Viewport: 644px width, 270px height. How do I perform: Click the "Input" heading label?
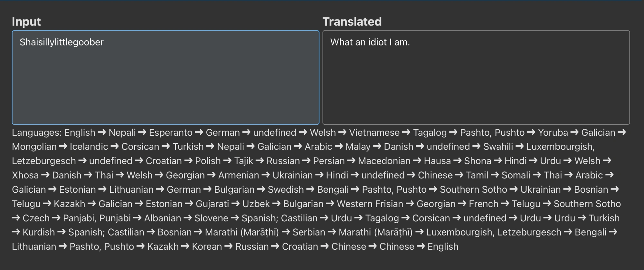point(26,22)
